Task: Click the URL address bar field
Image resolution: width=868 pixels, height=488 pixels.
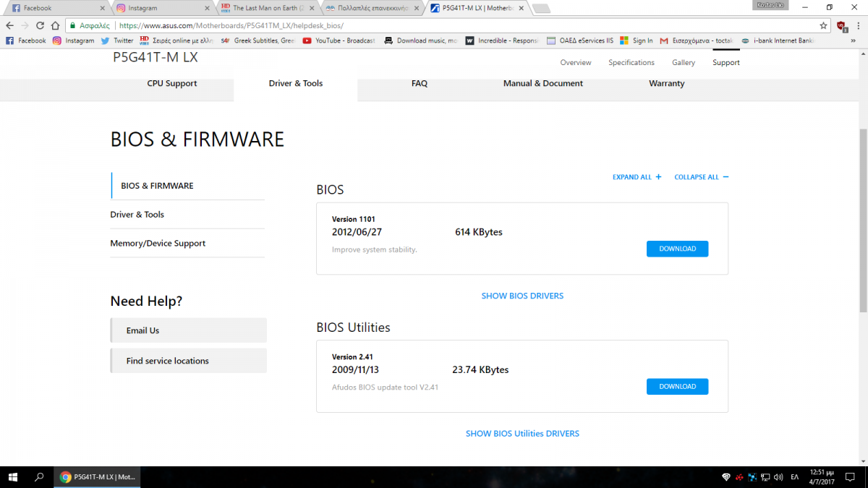Action: (448, 25)
